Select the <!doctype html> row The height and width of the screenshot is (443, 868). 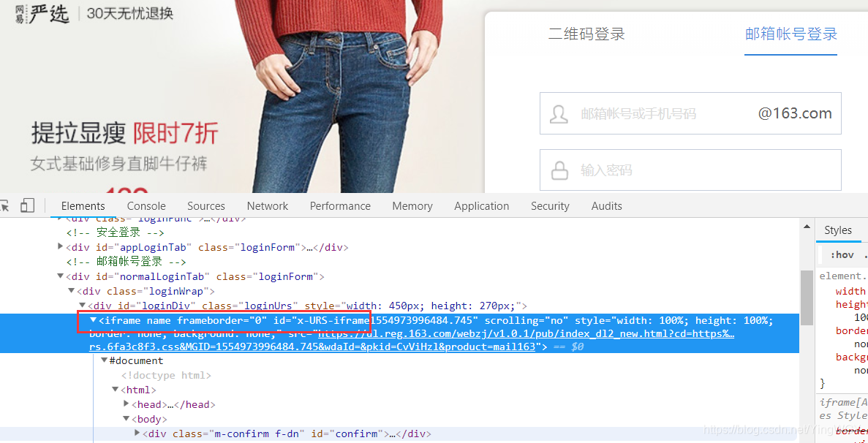point(166,376)
